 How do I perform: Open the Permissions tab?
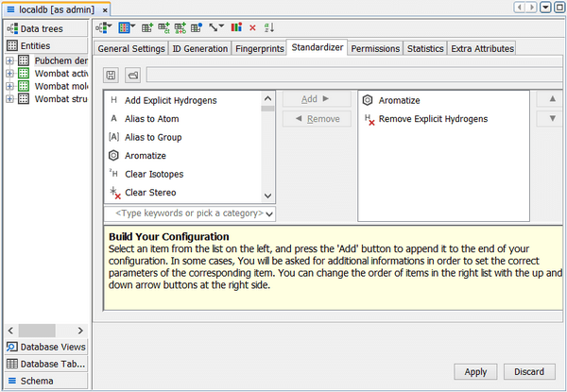375,48
